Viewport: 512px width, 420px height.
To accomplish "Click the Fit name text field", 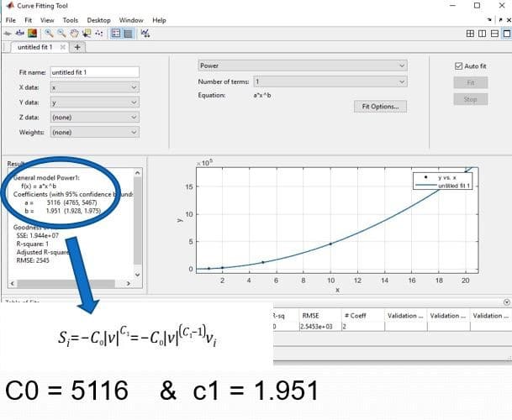I will click(94, 72).
